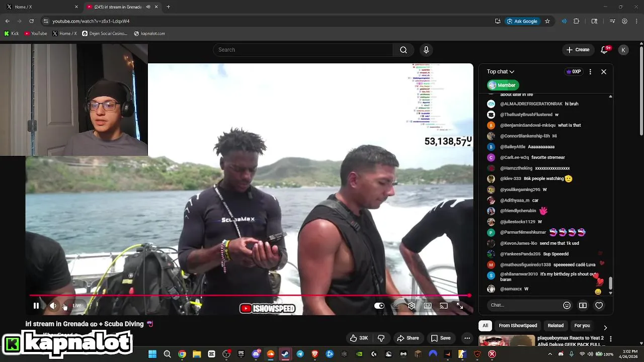Dislike the video
644x362 pixels.
point(381,338)
